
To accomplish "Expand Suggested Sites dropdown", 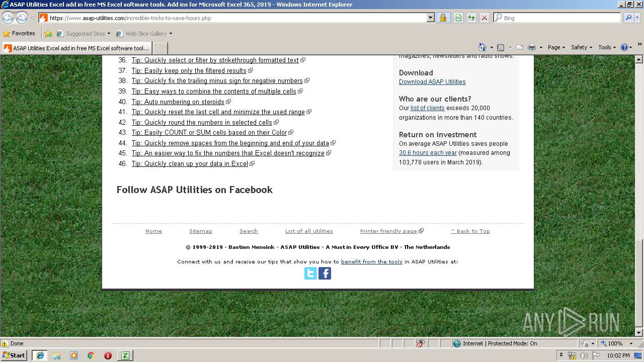I will [109, 34].
